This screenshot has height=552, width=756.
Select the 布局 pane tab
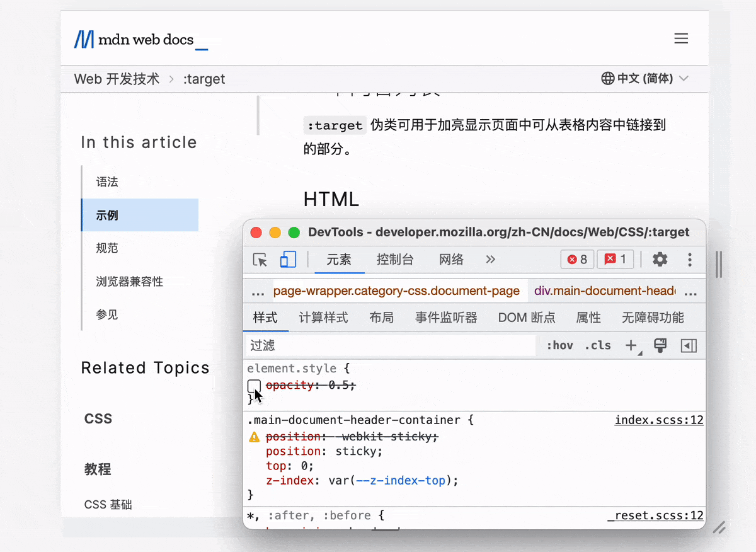pyautogui.click(x=382, y=318)
